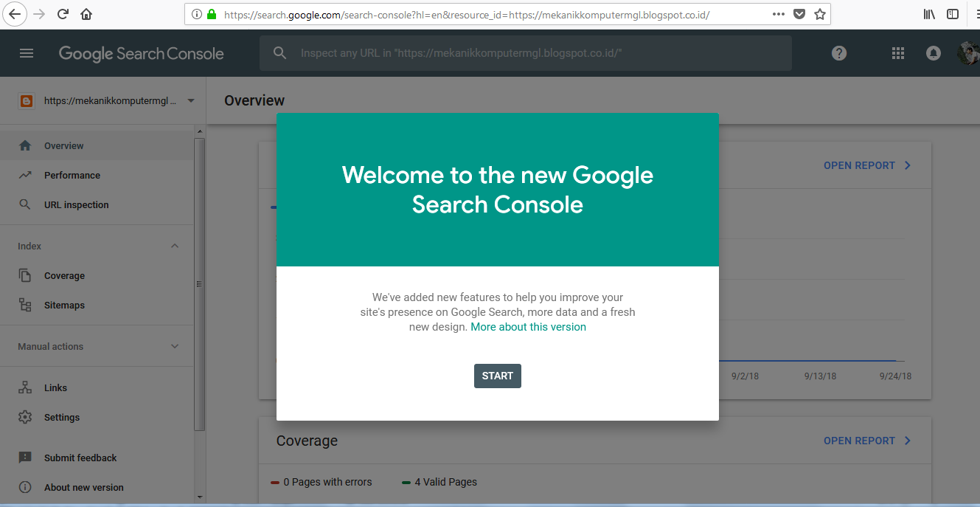Select Performance in the sidebar

tap(97, 175)
